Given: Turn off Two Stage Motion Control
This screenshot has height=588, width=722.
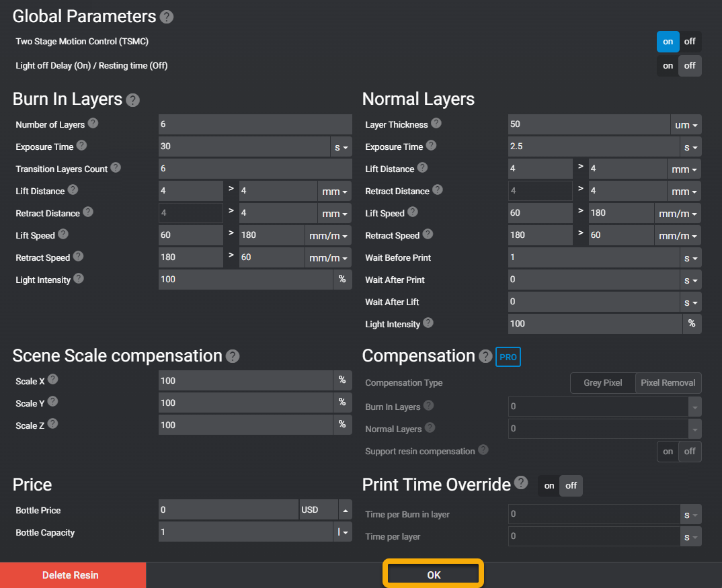Looking at the screenshot, I should tap(690, 41).
